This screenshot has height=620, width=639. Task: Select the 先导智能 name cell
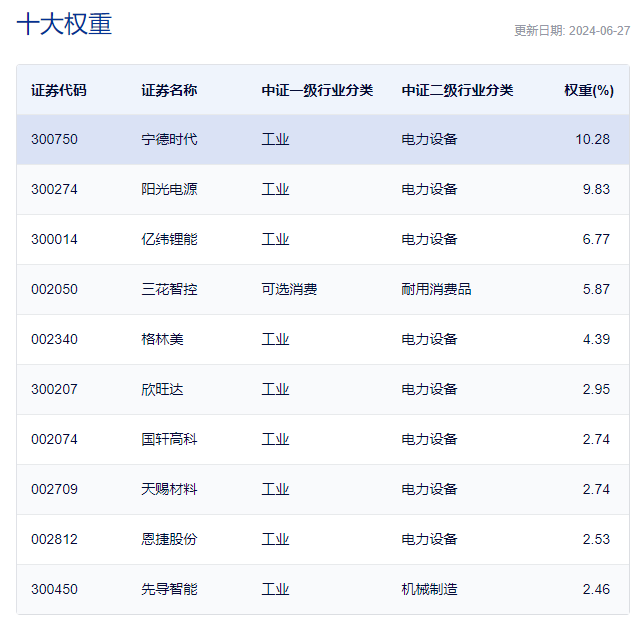[x=169, y=589]
